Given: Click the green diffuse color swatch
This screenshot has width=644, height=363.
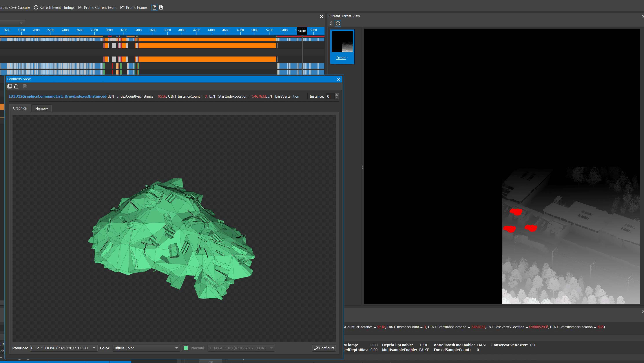Looking at the screenshot, I should pyautogui.click(x=186, y=348).
